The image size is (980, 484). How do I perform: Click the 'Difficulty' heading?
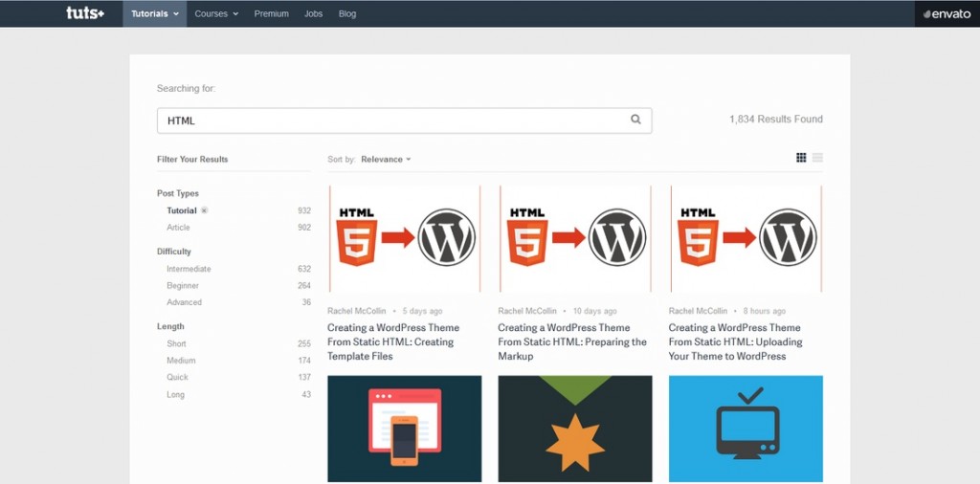coord(174,252)
